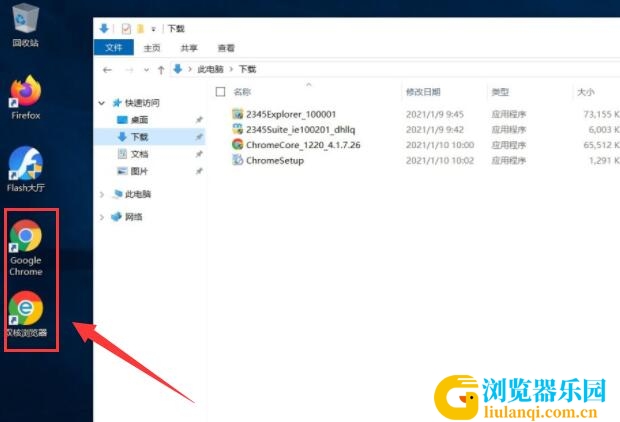
Task: Expand the 此电脑 tree node
Action: pyautogui.click(x=102, y=194)
